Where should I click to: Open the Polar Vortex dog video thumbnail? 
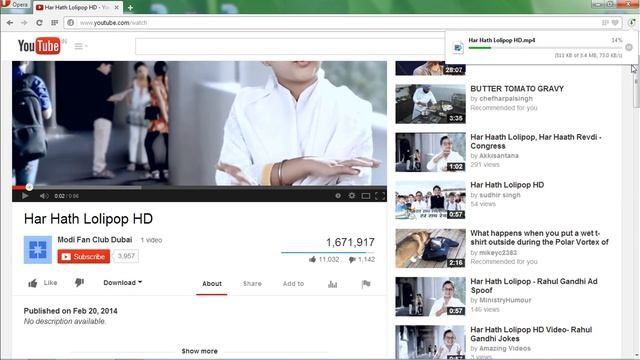[x=430, y=248]
